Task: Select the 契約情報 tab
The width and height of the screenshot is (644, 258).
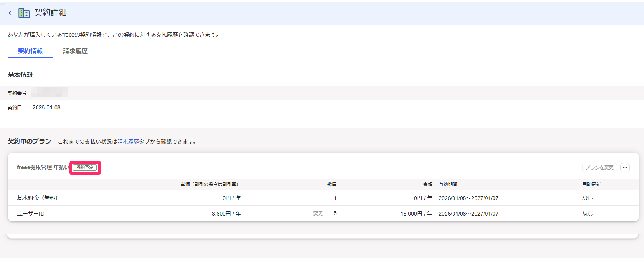Action: (x=30, y=51)
